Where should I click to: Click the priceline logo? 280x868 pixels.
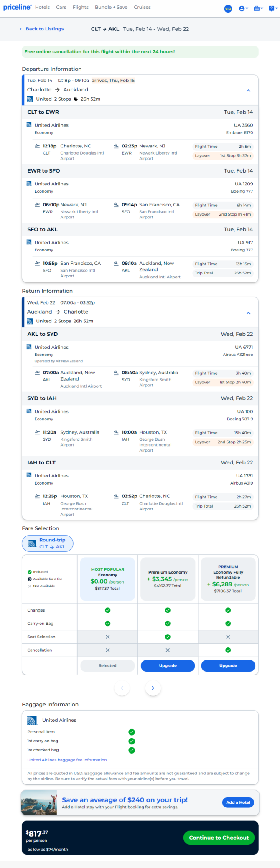(17, 7)
